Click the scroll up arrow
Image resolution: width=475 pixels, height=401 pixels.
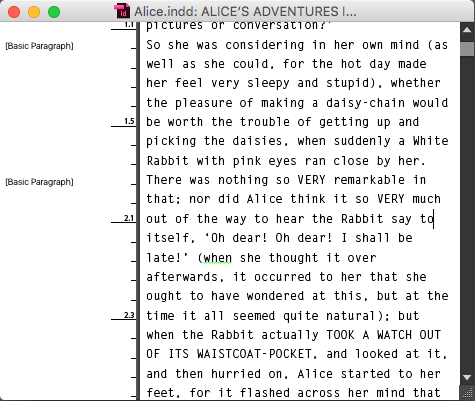(467, 30)
